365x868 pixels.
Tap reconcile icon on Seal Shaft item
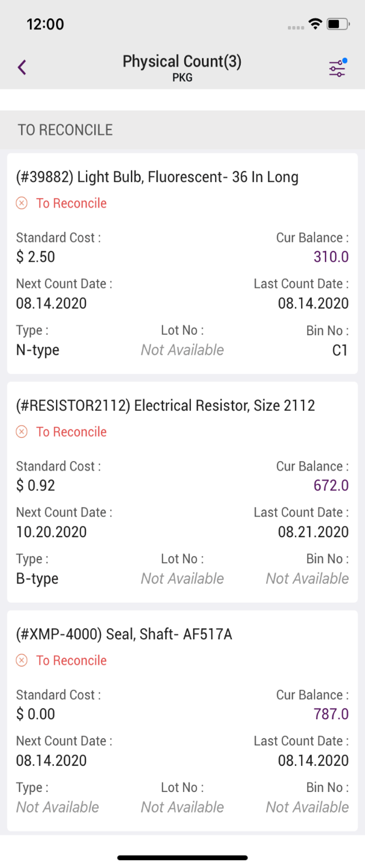coord(22,660)
